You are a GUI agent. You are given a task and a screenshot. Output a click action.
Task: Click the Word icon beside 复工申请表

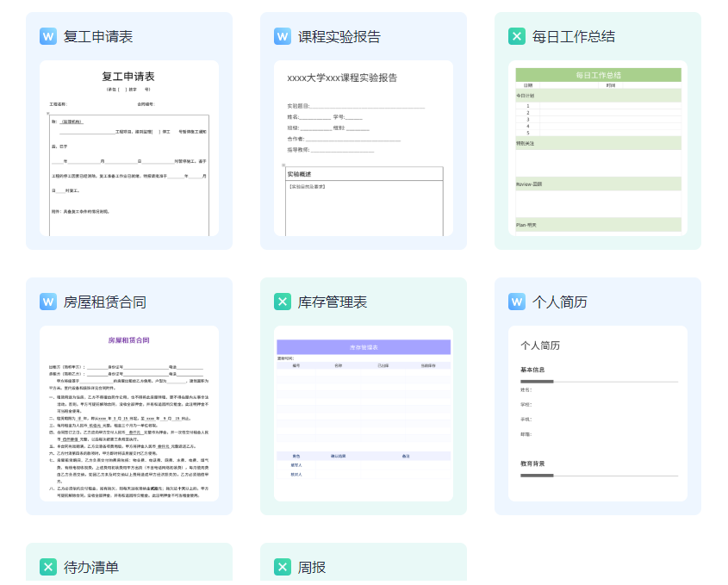coord(48,36)
